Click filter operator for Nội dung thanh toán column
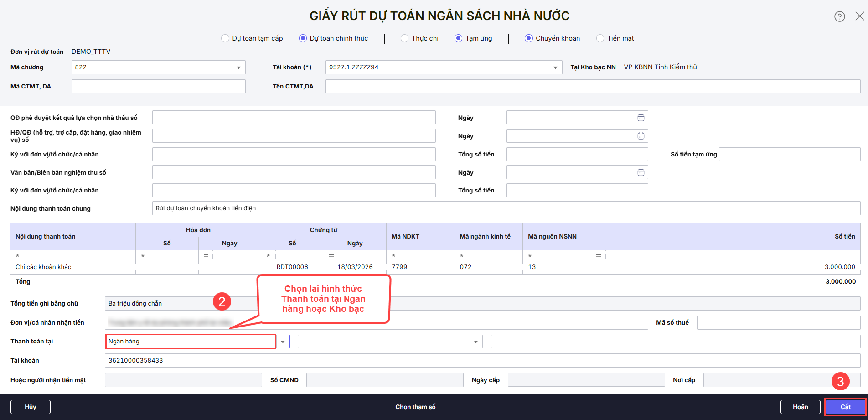868x420 pixels. coord(18,256)
